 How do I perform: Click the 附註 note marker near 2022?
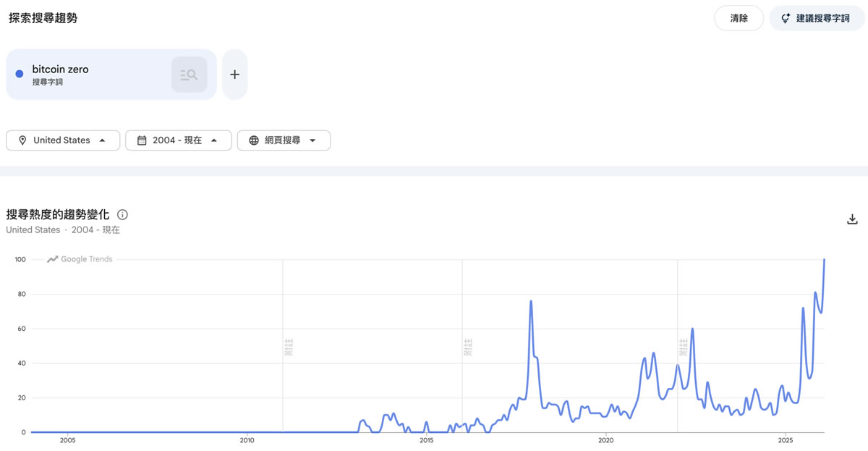pos(684,347)
